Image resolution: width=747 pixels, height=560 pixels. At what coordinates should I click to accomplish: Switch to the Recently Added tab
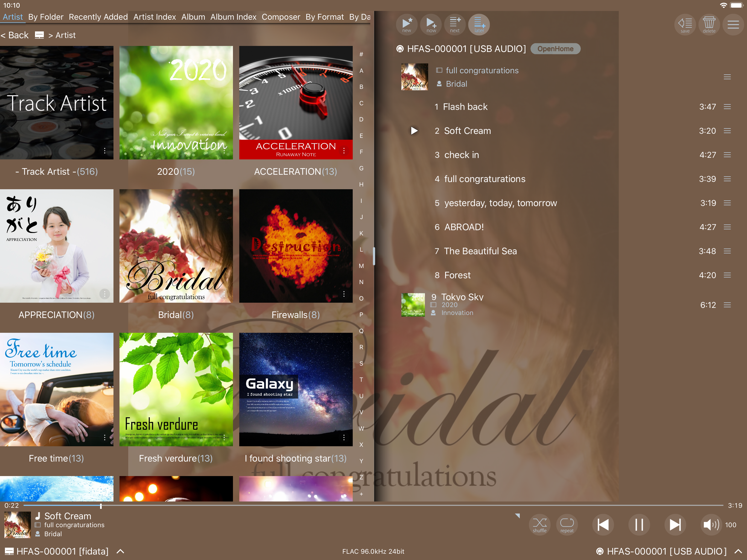[x=98, y=17]
